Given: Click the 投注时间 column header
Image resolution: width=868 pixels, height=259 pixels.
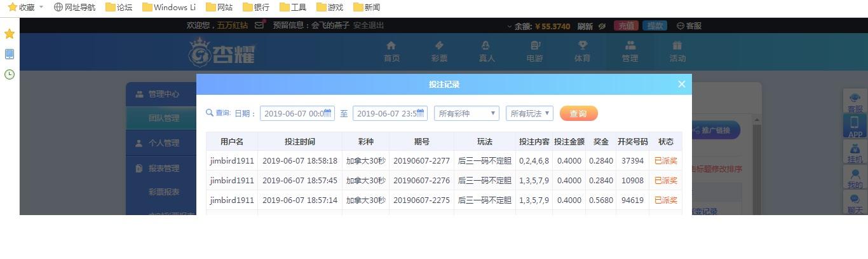Looking at the screenshot, I should [300, 142].
